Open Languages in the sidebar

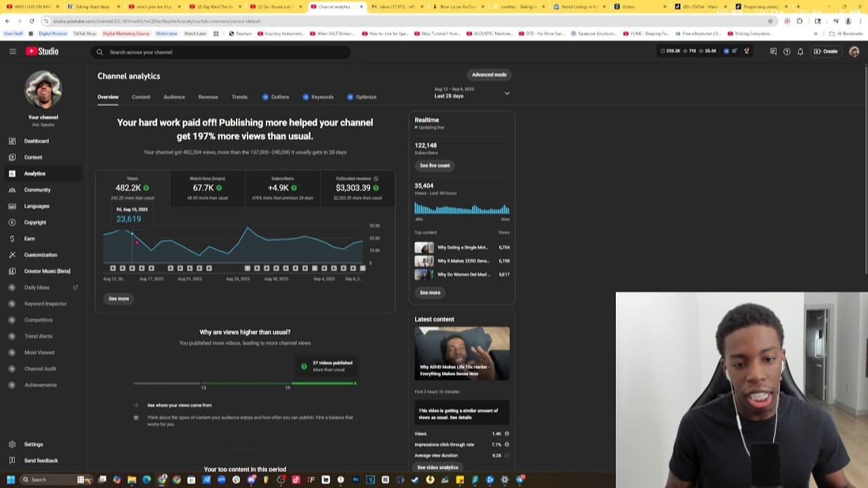[x=43, y=206]
